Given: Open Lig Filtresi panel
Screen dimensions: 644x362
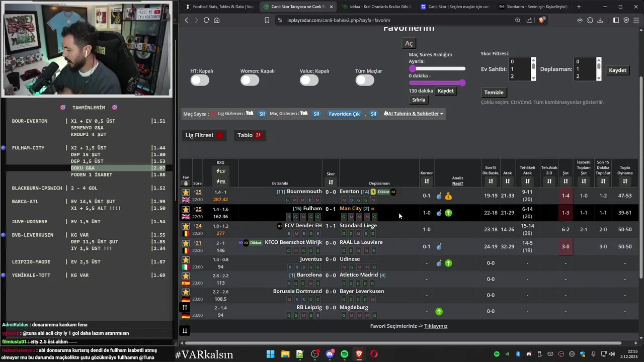Looking at the screenshot, I should click(204, 135).
